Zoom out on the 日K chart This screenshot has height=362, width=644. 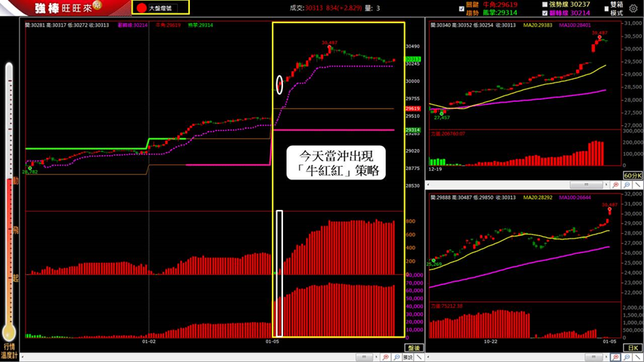tap(627, 357)
